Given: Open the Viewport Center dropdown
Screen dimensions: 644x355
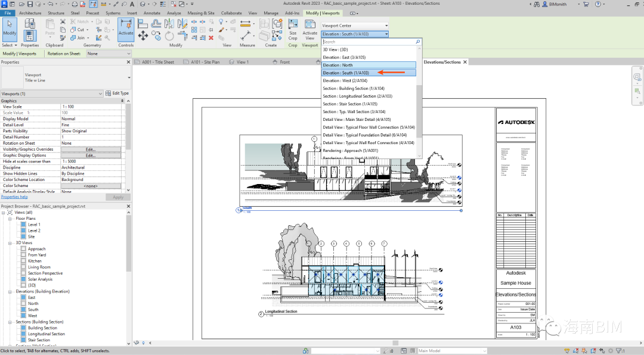Looking at the screenshot, I should [355, 26].
